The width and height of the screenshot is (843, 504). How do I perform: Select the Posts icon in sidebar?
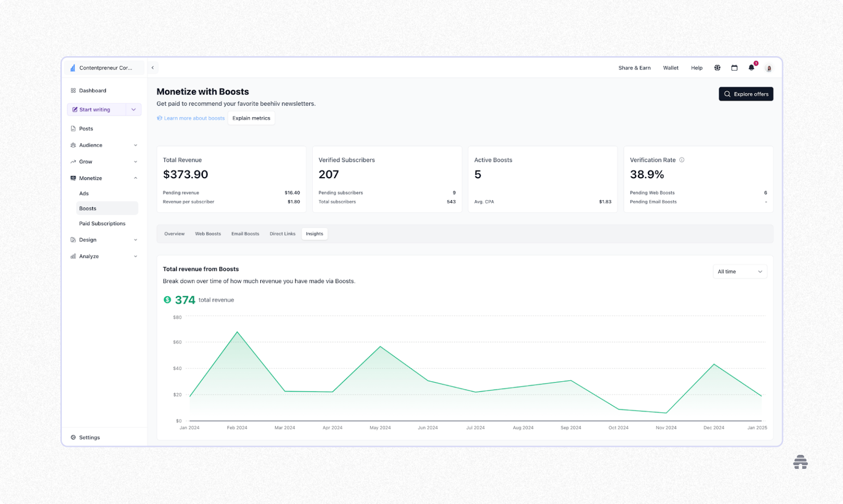pos(73,128)
